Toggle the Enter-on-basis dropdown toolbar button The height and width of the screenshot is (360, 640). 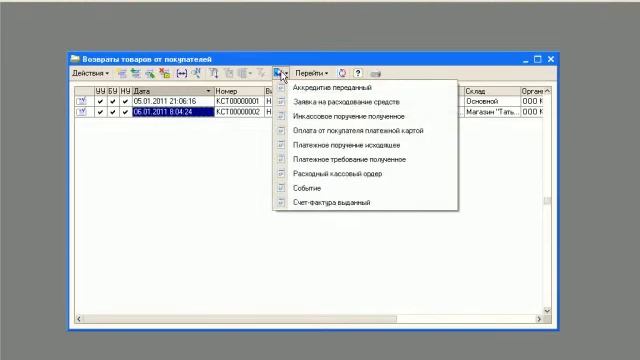tap(281, 73)
